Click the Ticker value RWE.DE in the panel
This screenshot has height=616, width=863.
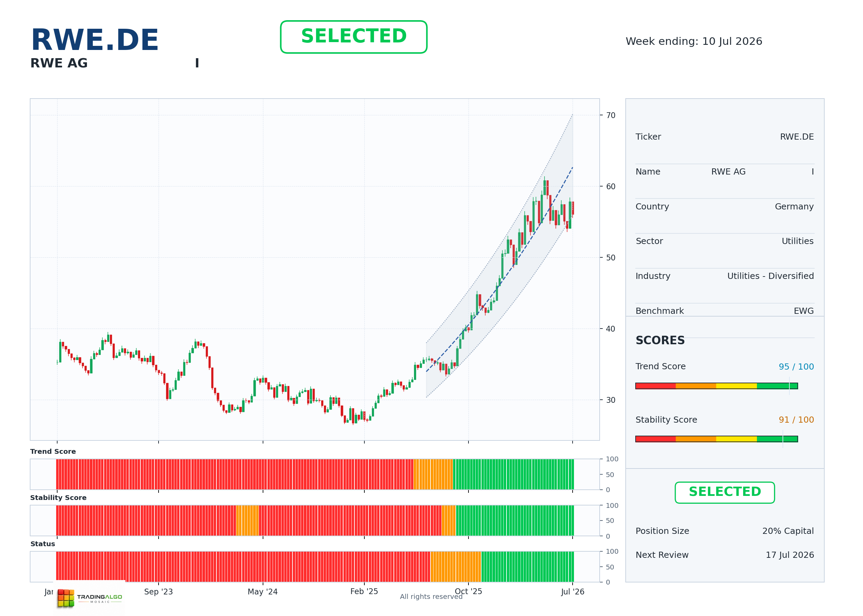pos(797,137)
